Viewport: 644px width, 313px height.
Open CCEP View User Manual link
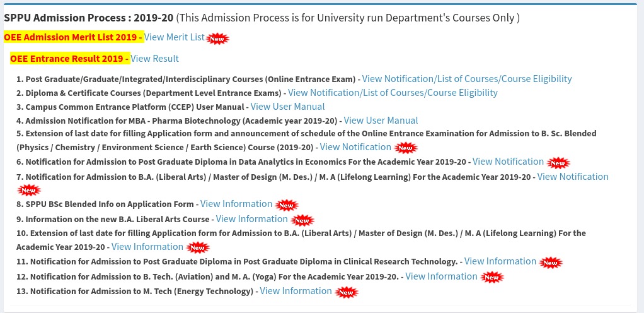[287, 107]
